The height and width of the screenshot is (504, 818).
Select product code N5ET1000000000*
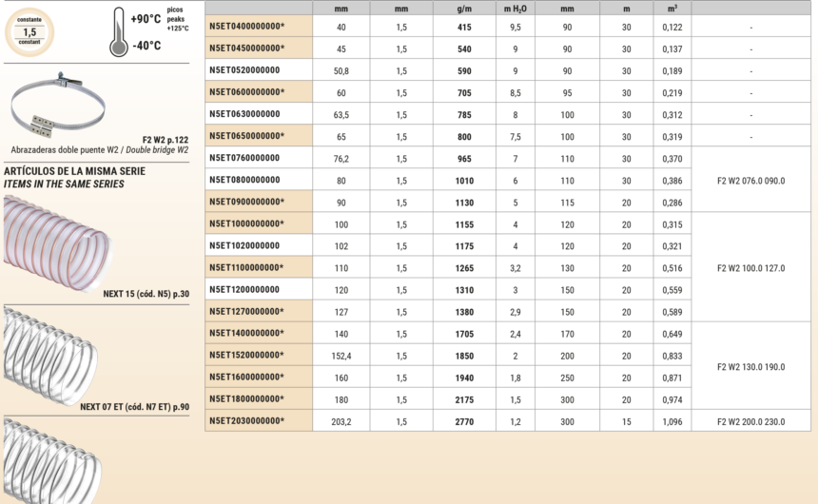(245, 223)
